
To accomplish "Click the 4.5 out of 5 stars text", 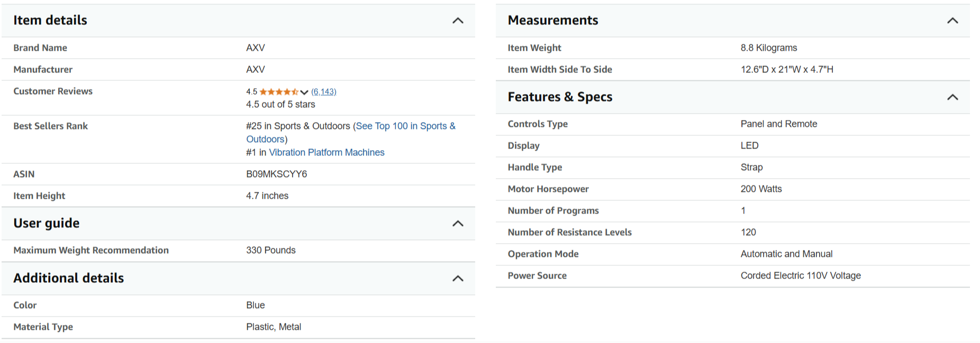I will coord(280,105).
